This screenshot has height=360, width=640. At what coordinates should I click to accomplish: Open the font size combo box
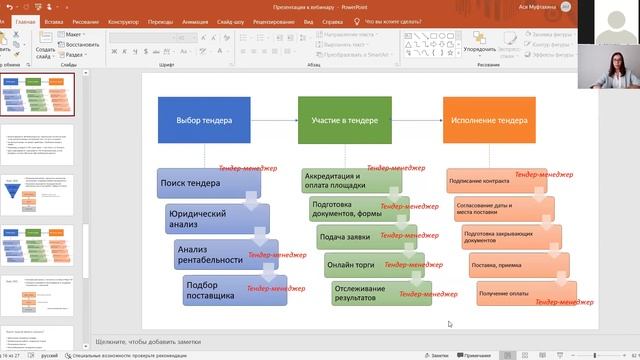point(187,38)
